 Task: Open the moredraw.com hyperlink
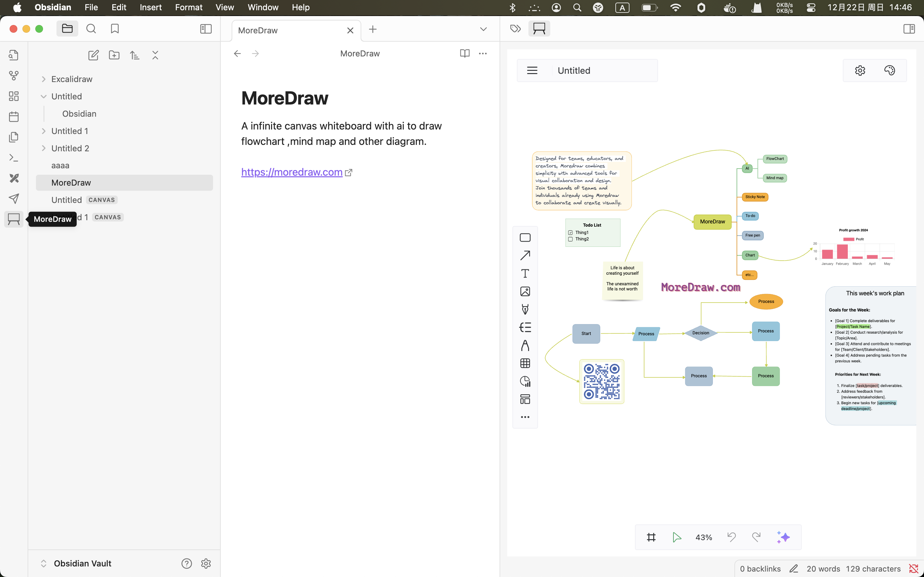[x=292, y=172]
